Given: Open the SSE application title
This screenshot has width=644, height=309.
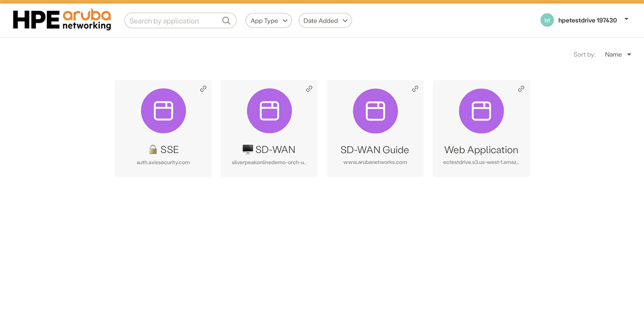Looking at the screenshot, I should pos(163,149).
